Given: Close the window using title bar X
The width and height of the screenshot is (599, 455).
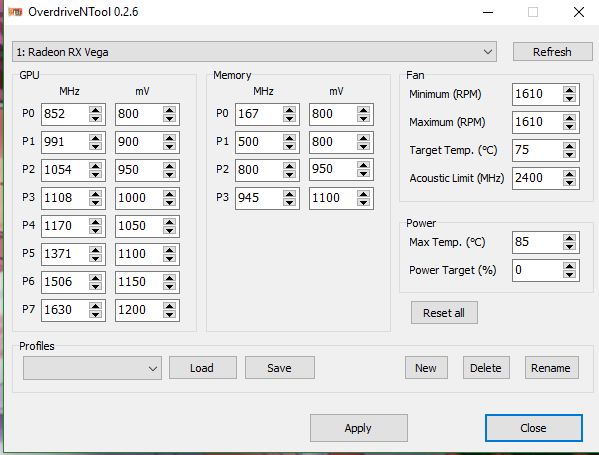Looking at the screenshot, I should pos(579,12).
